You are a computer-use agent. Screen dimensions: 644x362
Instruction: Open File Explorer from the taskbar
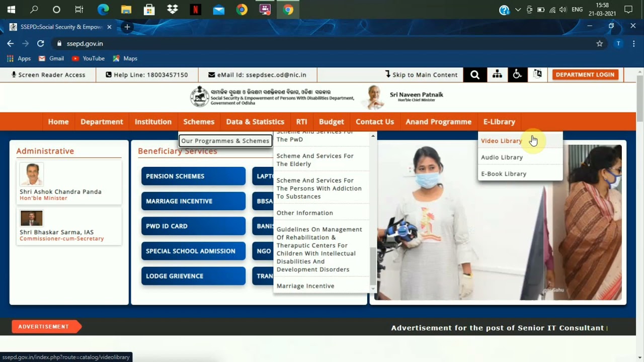click(126, 10)
